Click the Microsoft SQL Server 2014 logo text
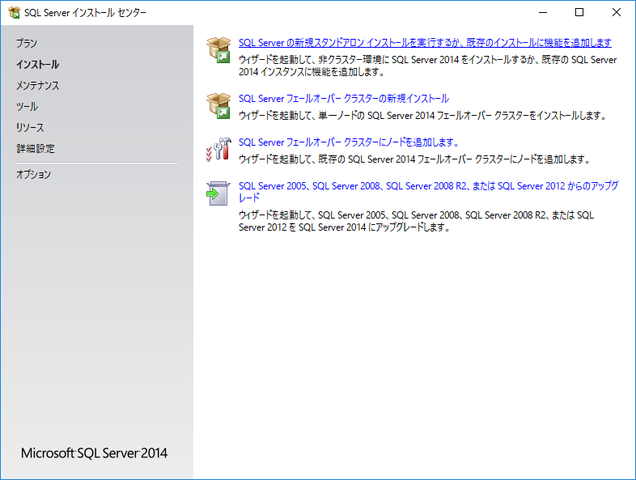This screenshot has width=636, height=480. [x=94, y=453]
